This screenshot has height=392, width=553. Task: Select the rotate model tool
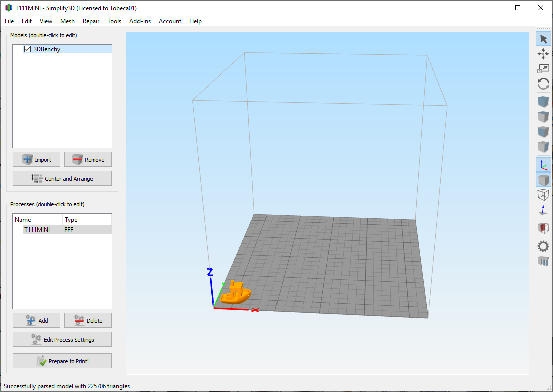(543, 84)
